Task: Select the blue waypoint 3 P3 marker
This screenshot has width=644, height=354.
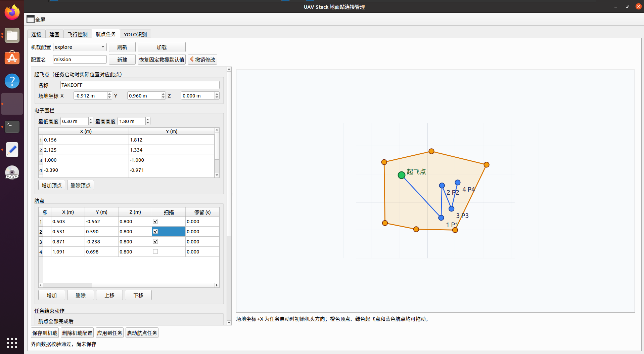Action: coord(452,208)
